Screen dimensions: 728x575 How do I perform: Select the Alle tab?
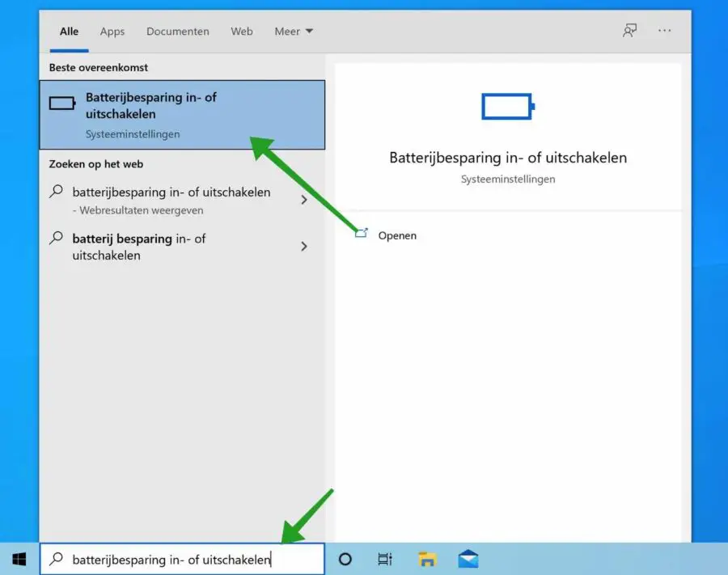70,31
